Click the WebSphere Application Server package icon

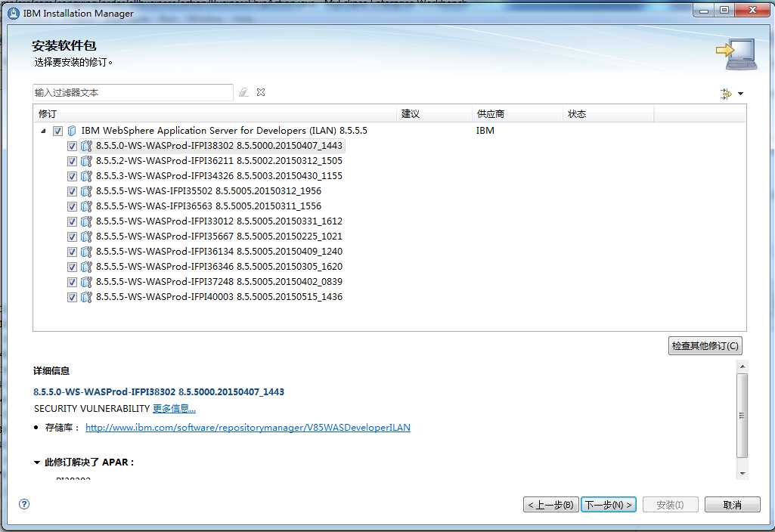72,131
